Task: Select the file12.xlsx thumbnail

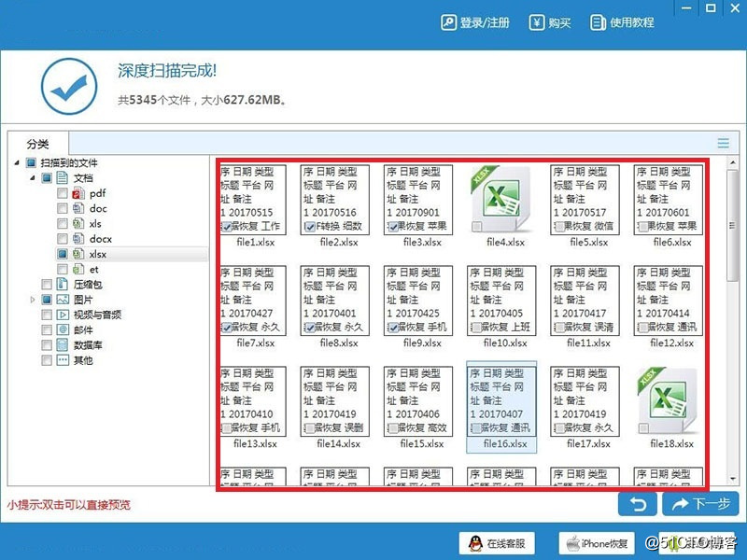Action: 669,301
